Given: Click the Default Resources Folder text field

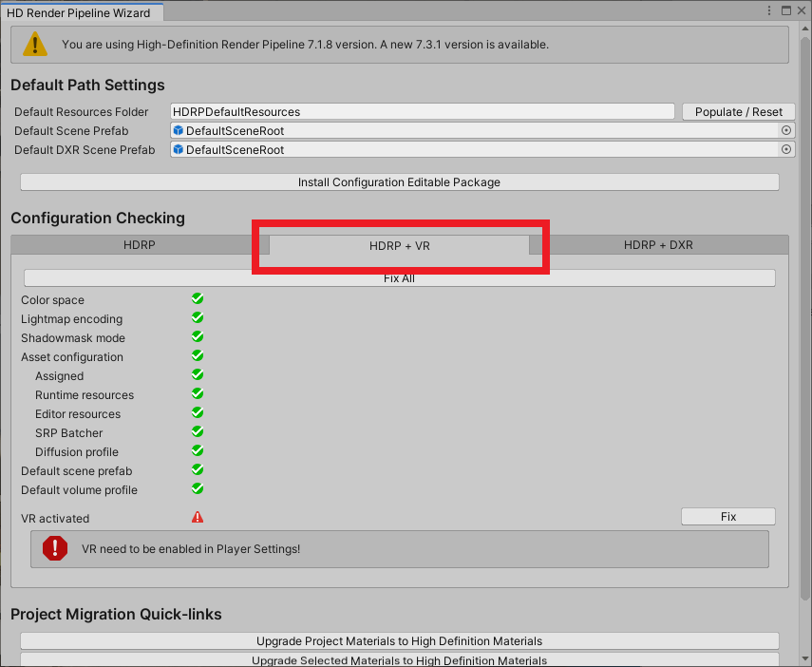Looking at the screenshot, I should (423, 112).
